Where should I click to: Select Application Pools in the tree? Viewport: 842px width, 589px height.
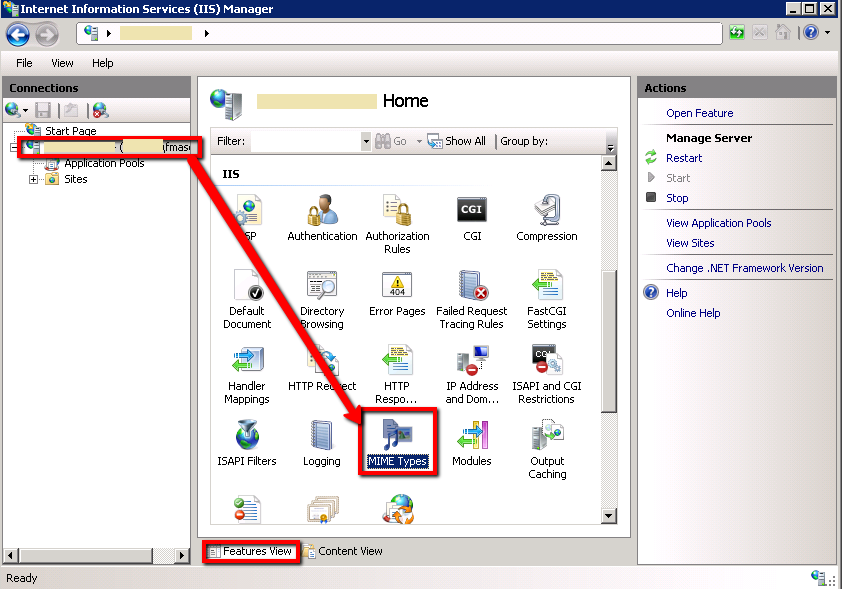click(104, 163)
